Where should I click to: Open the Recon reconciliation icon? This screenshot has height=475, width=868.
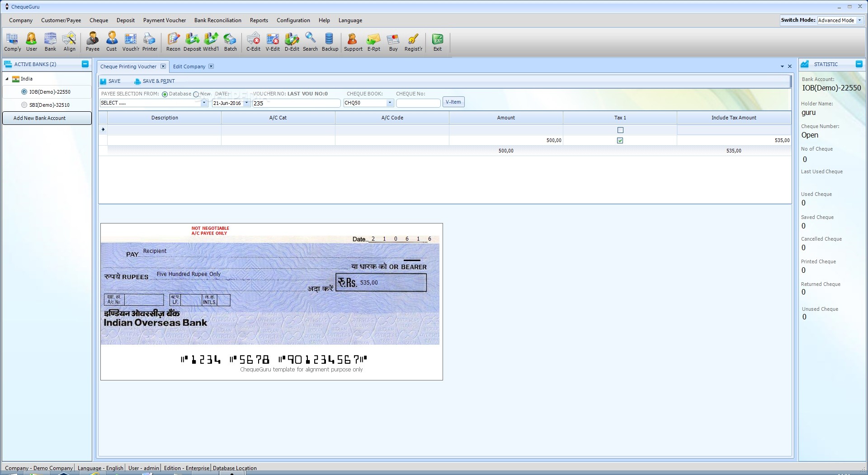[173, 42]
